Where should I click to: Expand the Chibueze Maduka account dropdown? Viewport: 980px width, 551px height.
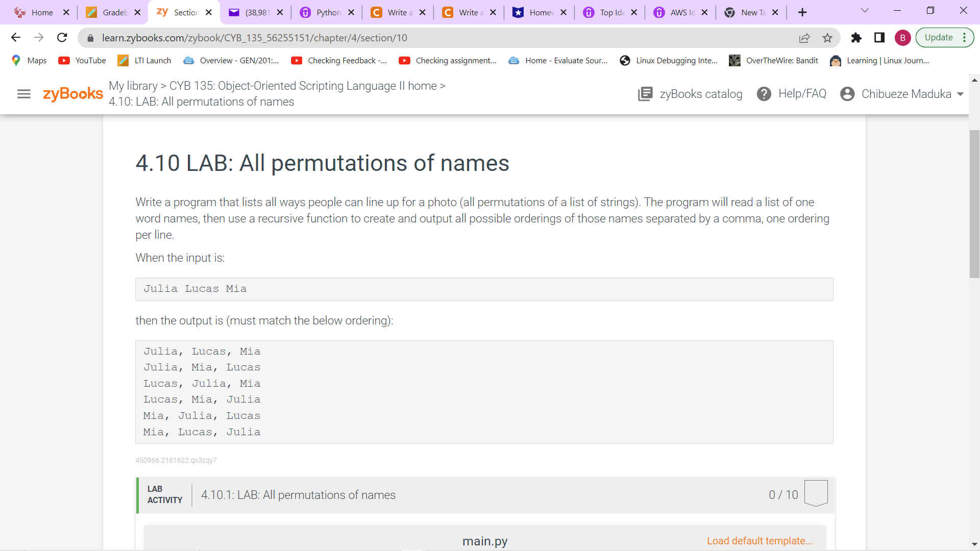click(962, 94)
